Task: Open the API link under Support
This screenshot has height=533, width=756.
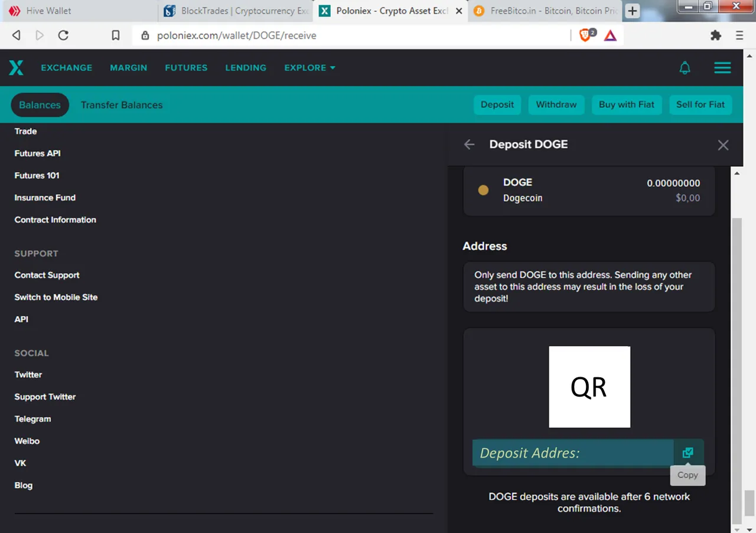Action: coord(21,319)
